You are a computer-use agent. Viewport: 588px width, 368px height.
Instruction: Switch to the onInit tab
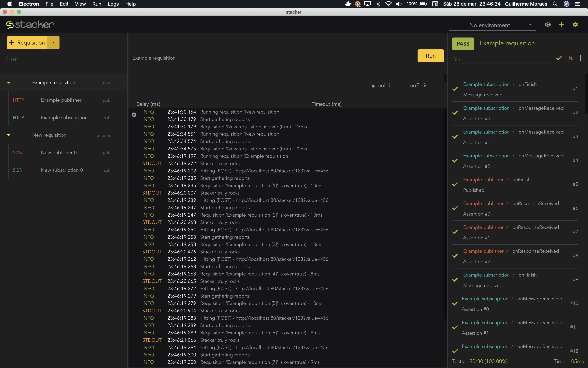[x=385, y=86]
